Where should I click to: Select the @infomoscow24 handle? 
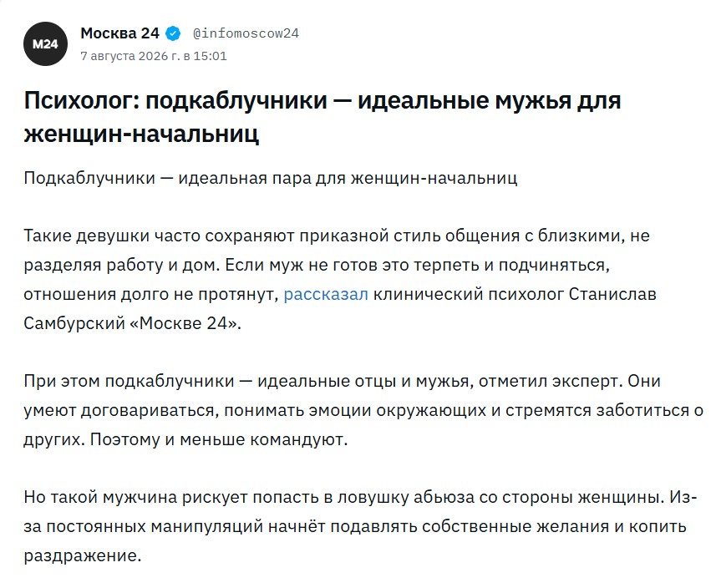point(246,33)
